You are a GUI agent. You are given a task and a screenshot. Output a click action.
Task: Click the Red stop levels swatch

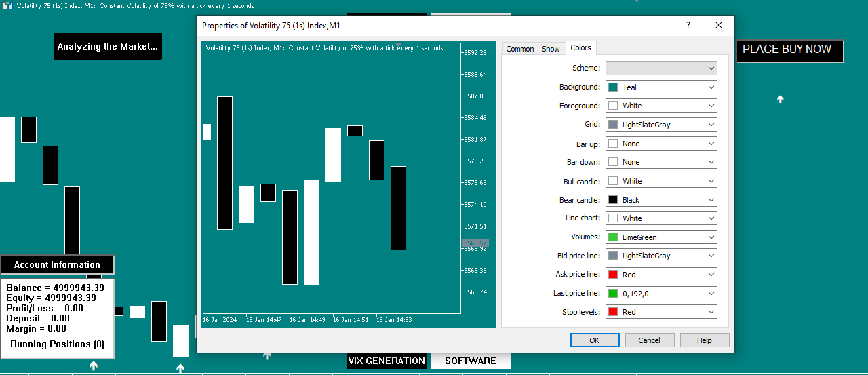(x=613, y=312)
